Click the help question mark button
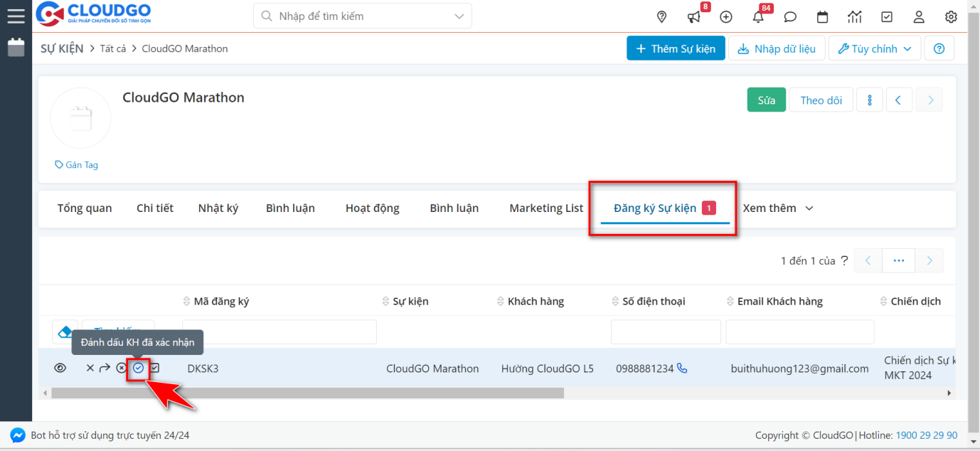 click(939, 48)
